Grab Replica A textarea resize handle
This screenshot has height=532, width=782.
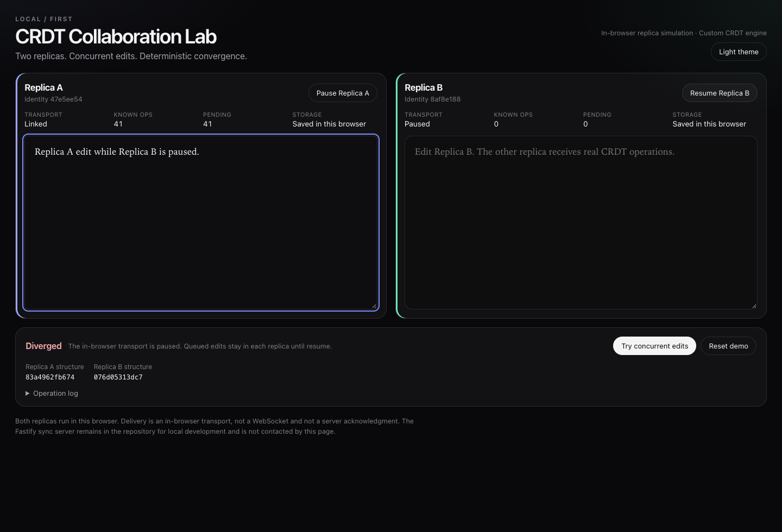[x=374, y=306]
